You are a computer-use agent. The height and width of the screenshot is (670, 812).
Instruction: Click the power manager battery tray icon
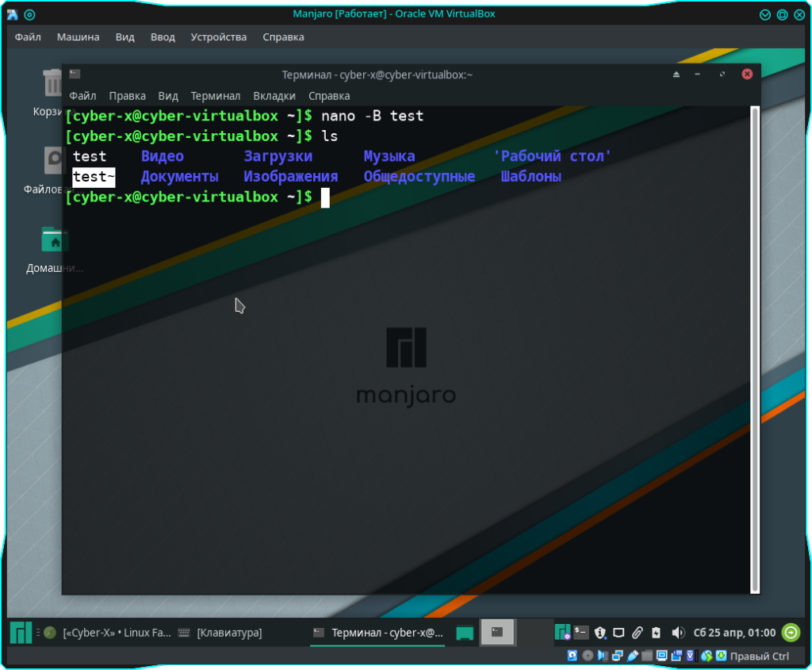coord(657,633)
